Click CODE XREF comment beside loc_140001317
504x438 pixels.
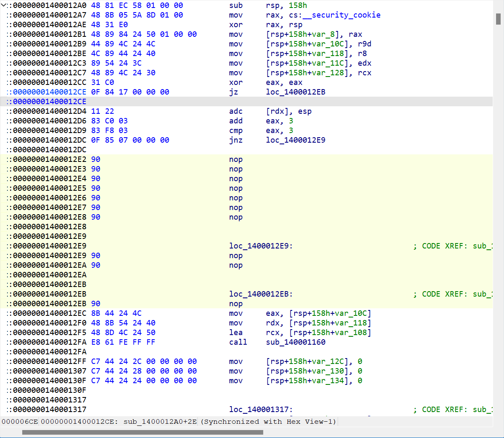pyautogui.click(x=453, y=410)
